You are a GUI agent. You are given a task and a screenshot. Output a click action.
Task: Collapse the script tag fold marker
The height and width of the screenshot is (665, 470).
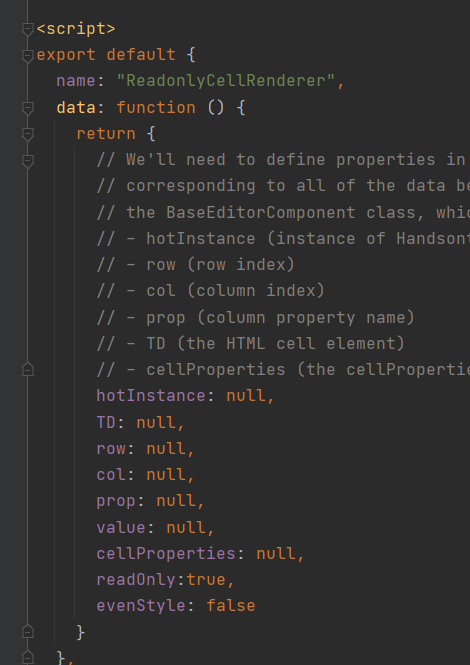pos(28,29)
